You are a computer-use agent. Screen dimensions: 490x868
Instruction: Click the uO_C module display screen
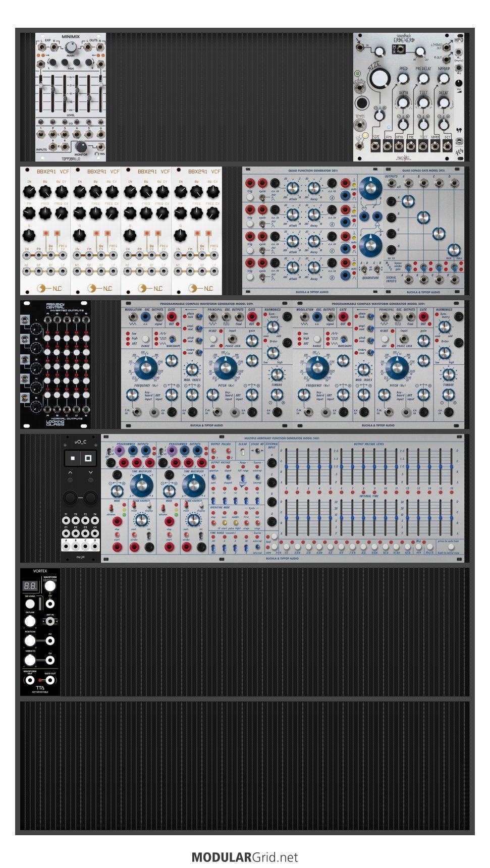(x=81, y=458)
